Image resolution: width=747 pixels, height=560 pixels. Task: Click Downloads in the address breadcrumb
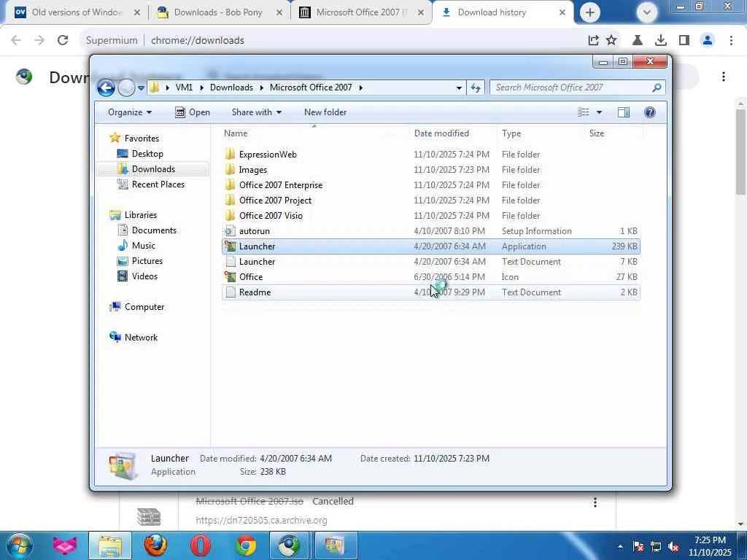coord(231,87)
